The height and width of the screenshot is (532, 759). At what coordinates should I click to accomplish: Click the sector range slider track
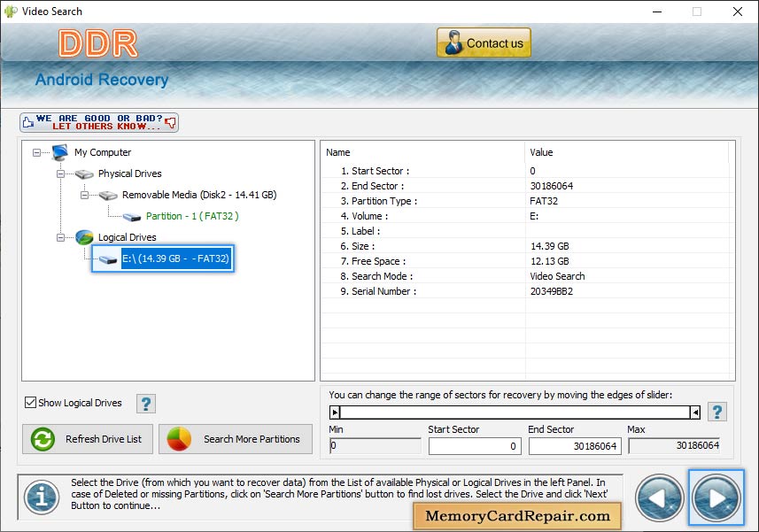[x=515, y=412]
